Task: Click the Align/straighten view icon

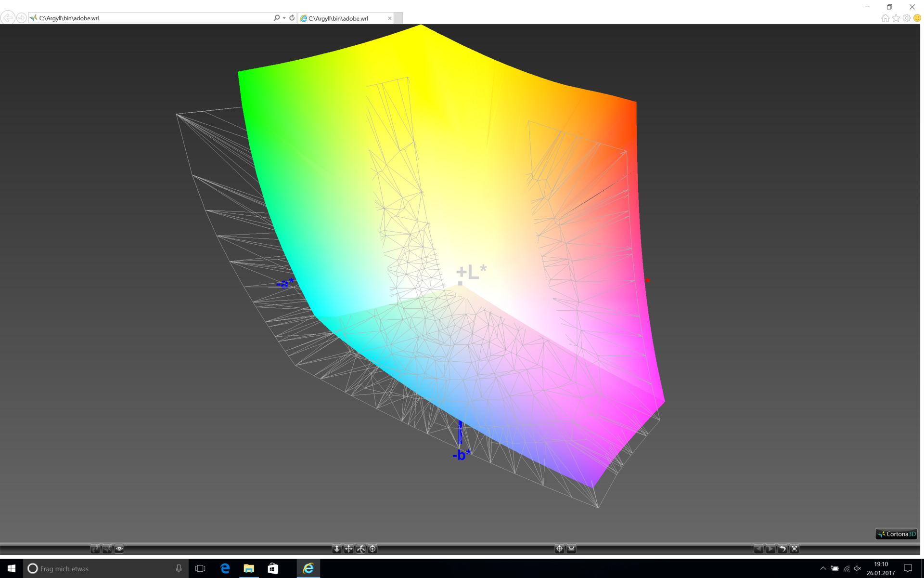Action: (571, 549)
